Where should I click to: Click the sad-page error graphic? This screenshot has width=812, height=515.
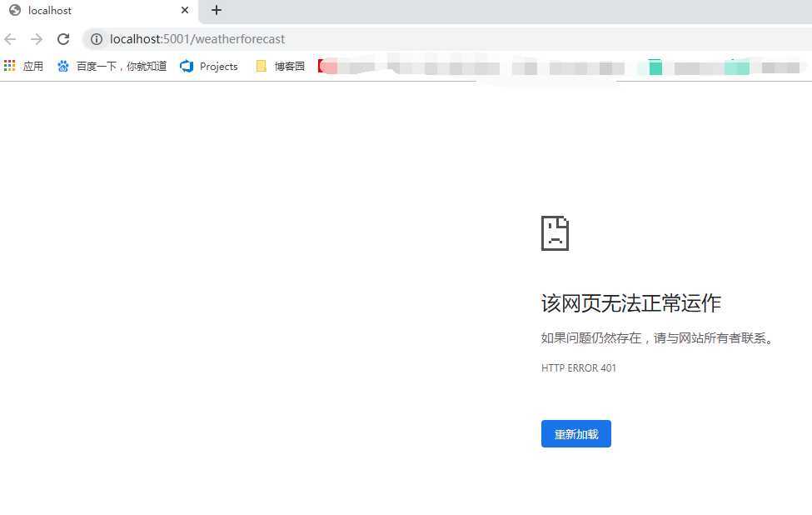point(555,233)
